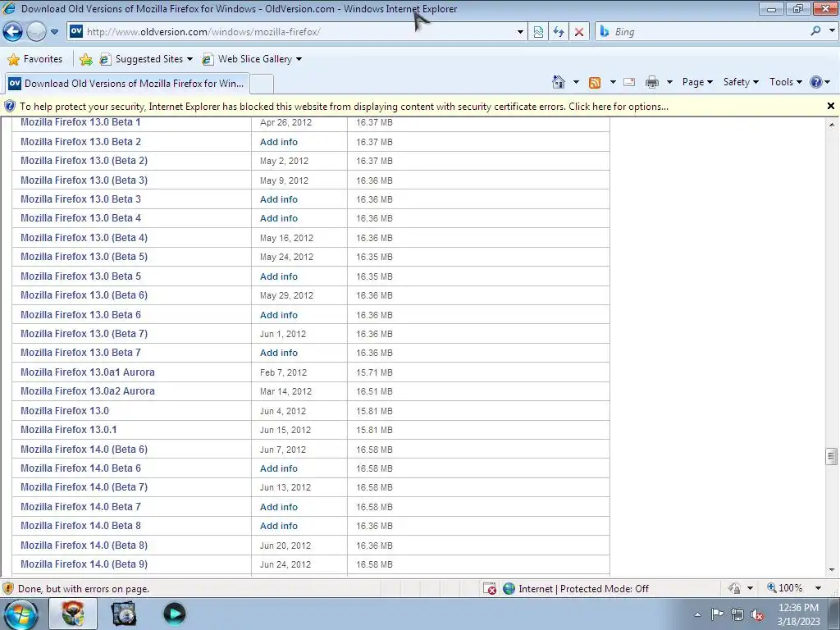Click the Read Mail icon

pos(629,82)
